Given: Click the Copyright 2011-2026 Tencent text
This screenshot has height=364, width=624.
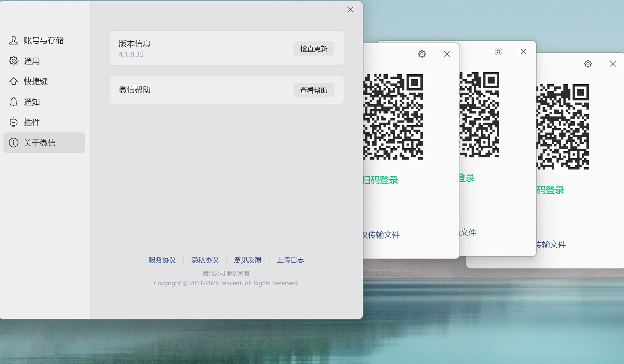Looking at the screenshot, I should coord(226,283).
